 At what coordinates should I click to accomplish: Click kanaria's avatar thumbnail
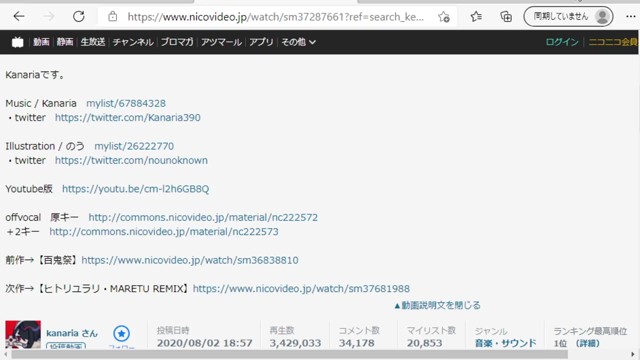pos(23,335)
